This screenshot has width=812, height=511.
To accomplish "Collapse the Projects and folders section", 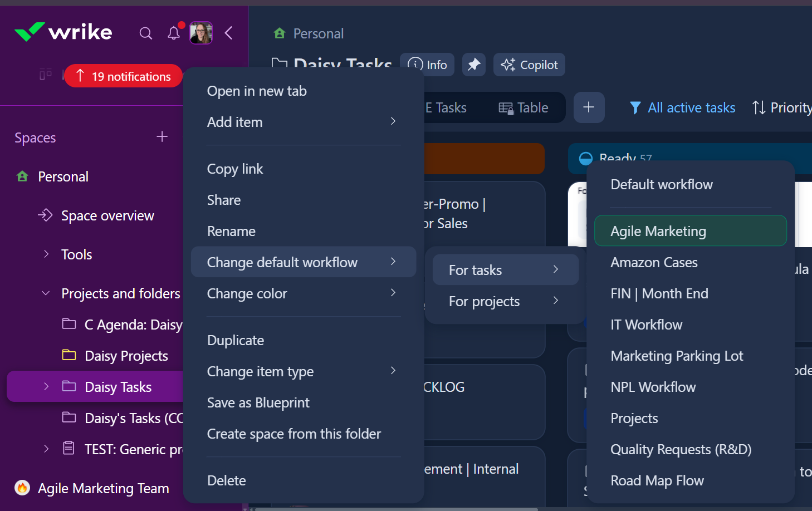I will (46, 293).
